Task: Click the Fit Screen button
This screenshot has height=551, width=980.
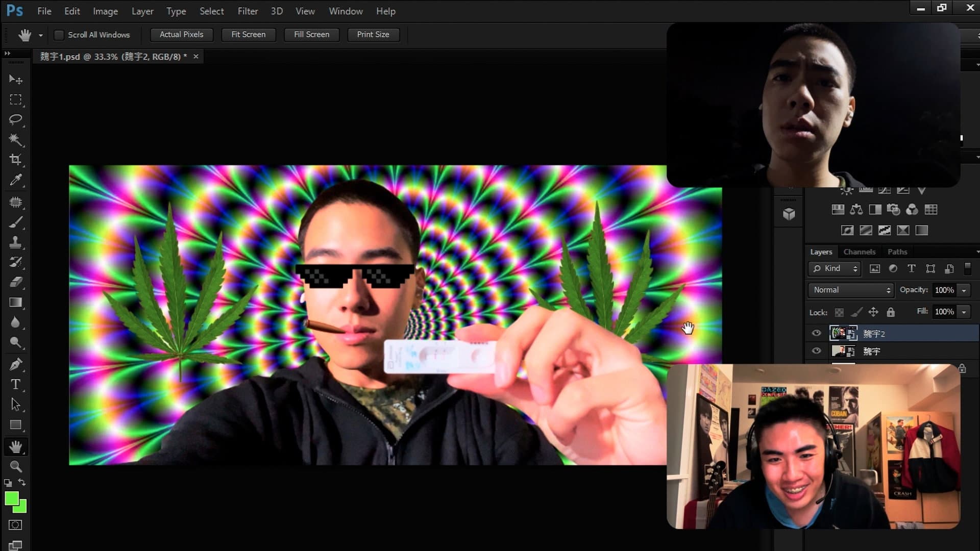Action: 248,34
